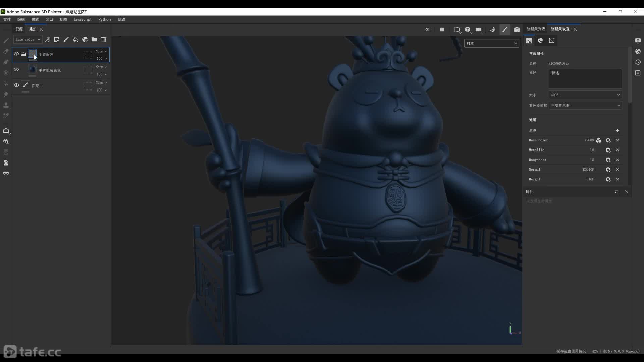Add a new channel with plus icon
644x362 pixels.
coord(618,131)
